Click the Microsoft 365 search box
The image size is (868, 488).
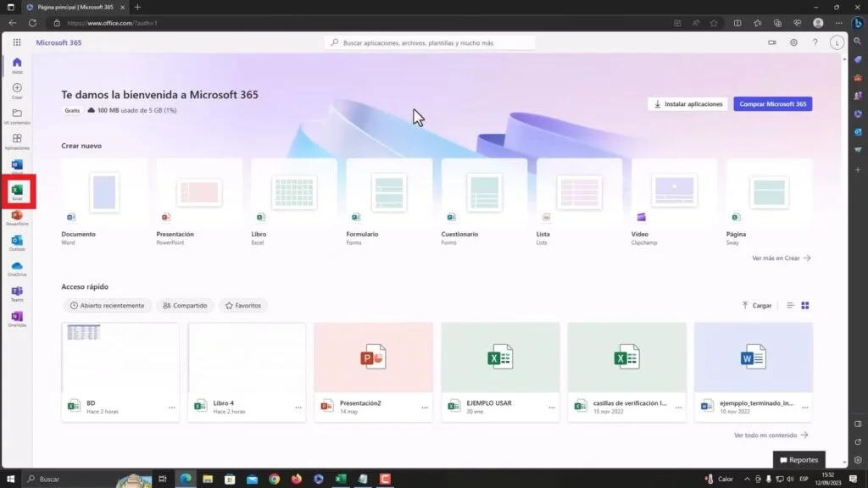[430, 42]
